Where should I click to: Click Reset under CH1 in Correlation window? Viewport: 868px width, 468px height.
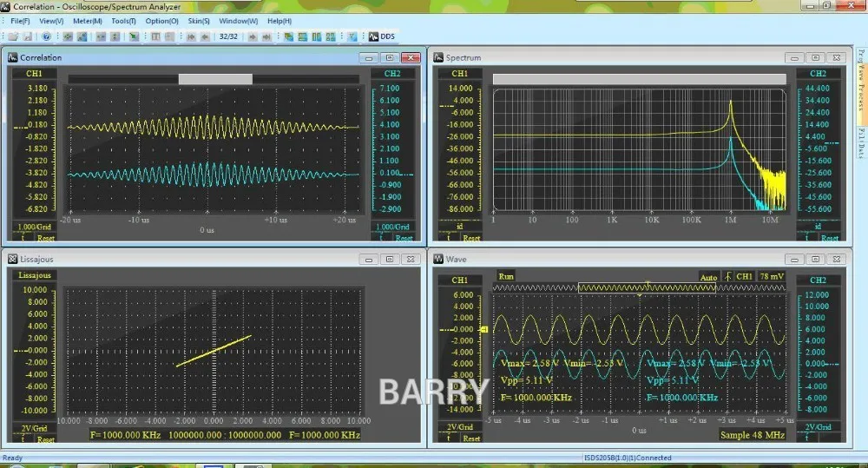click(x=45, y=238)
